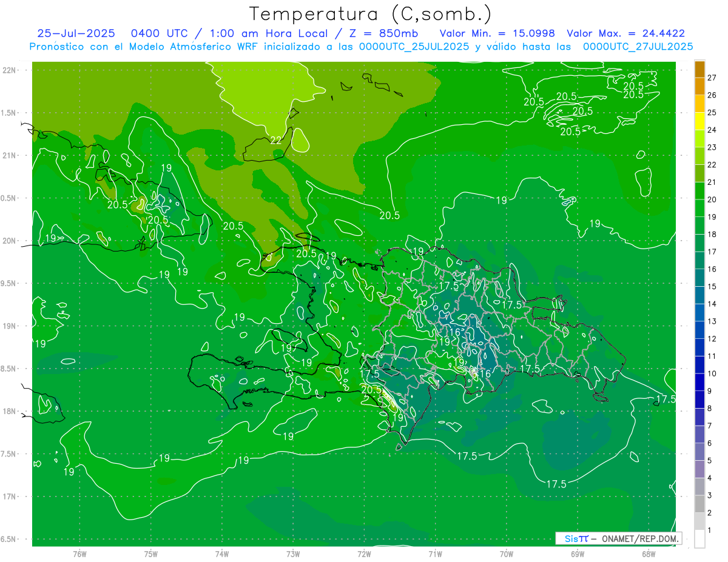Click the "Valor Max. = 24.4422" readout
Viewport: 728px width, 562px height.
coord(625,33)
